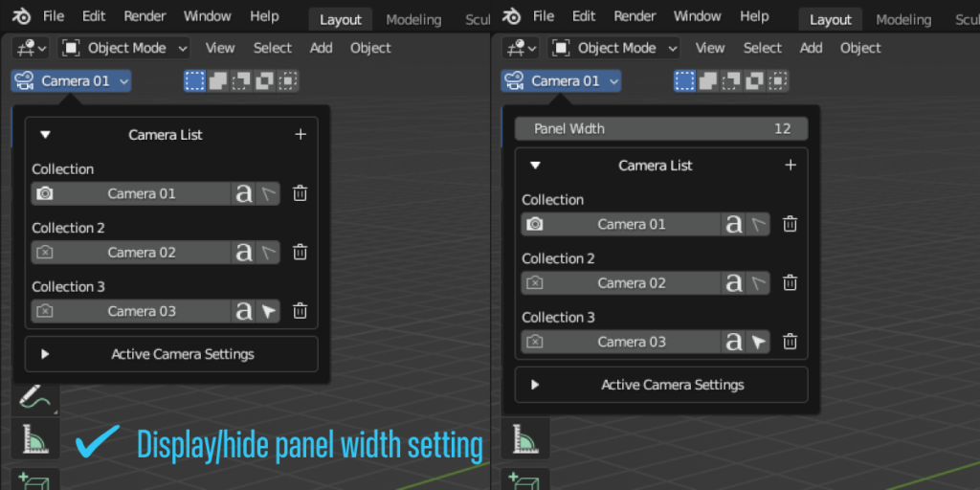Switch to the Modeling tab in the right window
The image size is (980, 490).
click(902, 19)
